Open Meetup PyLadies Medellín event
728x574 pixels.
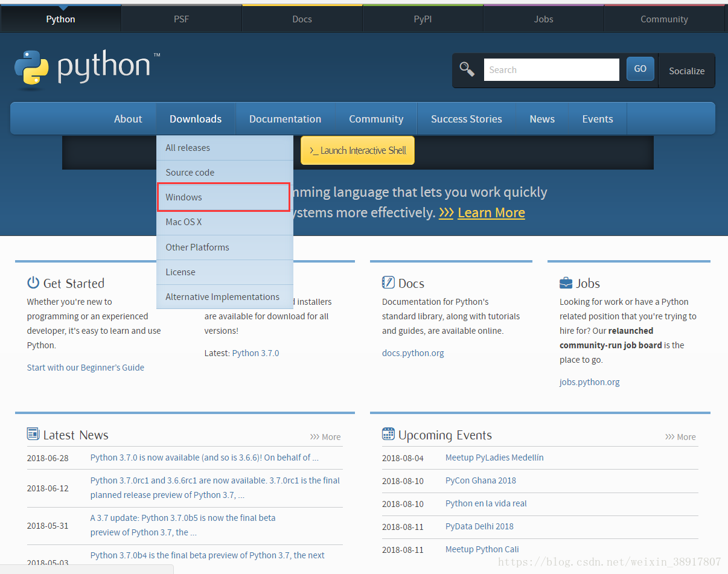pos(494,458)
